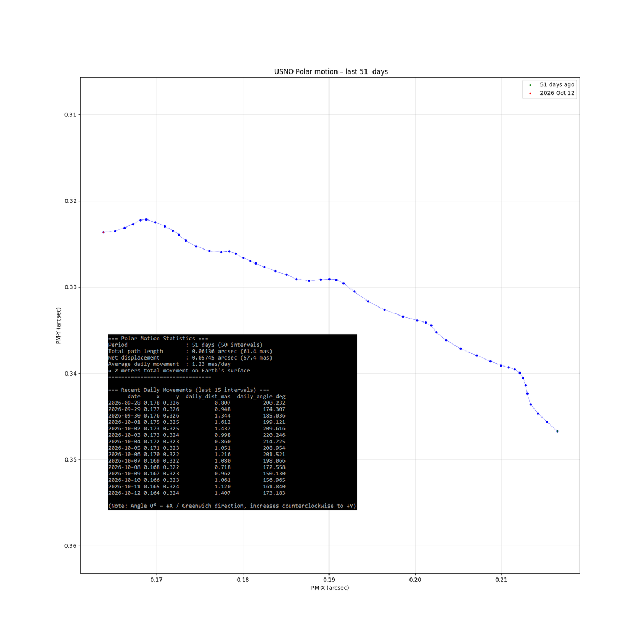The width and height of the screenshot is (644, 644).
Task: Click the '=== Polar Motion Statistics ===' heading
Action: tap(158, 339)
